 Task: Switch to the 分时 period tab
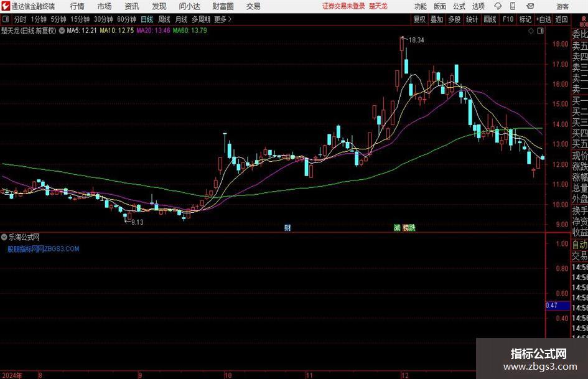pyautogui.click(x=21, y=19)
